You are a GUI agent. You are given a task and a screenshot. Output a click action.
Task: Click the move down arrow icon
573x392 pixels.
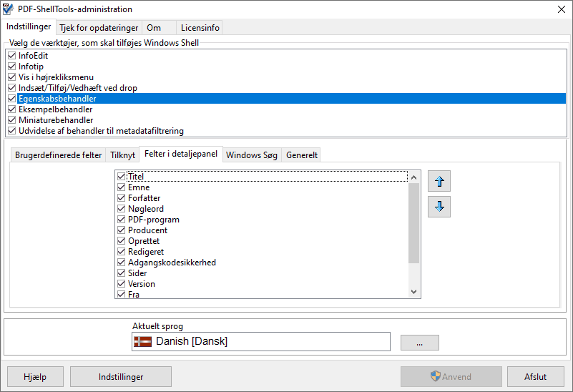pos(439,207)
